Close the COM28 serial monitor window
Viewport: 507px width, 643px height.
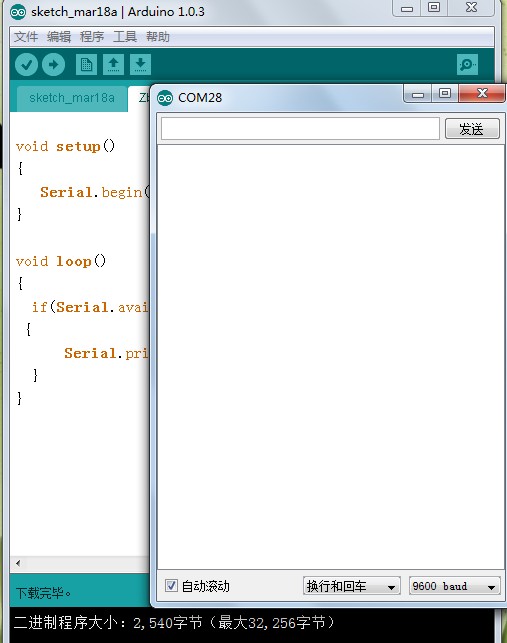[x=482, y=94]
